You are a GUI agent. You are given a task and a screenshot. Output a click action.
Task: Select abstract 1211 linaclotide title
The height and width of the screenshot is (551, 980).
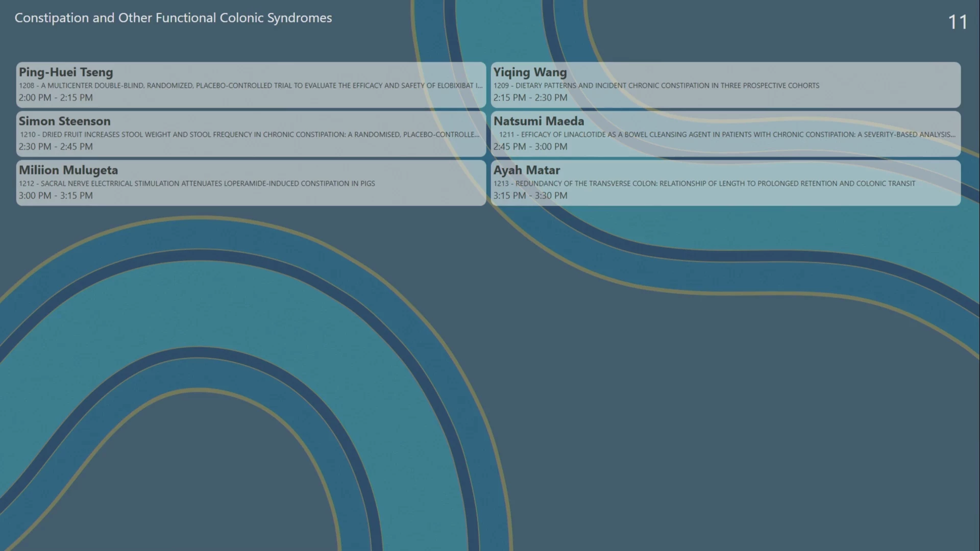click(727, 134)
